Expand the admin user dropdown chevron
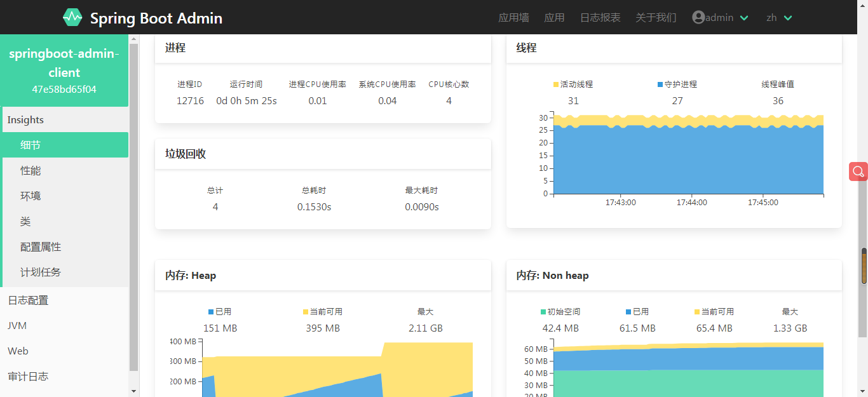The image size is (868, 397). pyautogui.click(x=744, y=18)
